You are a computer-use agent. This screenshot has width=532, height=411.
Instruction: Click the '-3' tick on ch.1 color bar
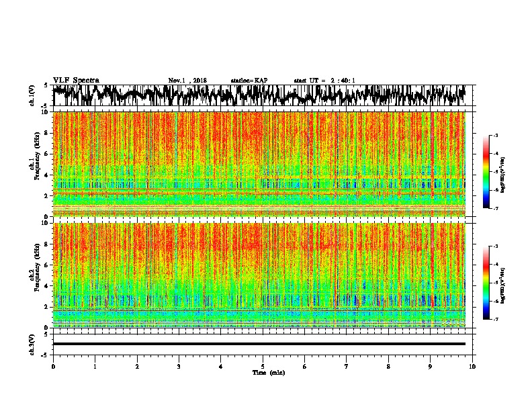coord(496,135)
